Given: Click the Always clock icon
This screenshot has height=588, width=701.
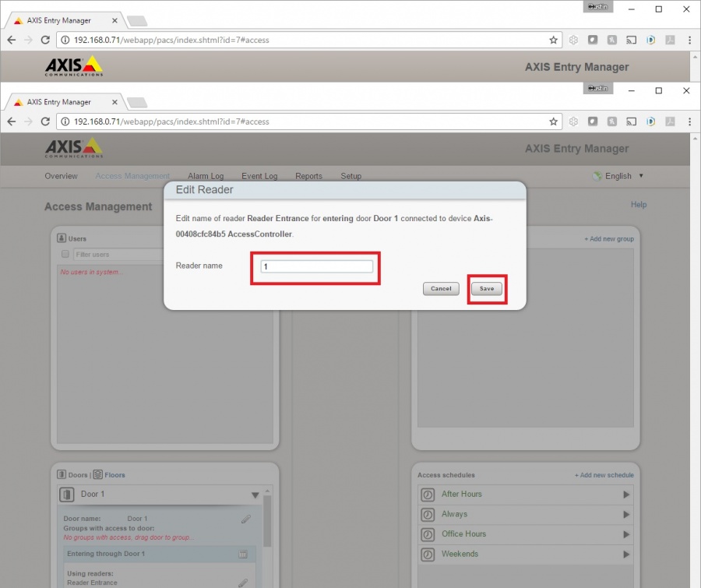Looking at the screenshot, I should click(x=428, y=515).
